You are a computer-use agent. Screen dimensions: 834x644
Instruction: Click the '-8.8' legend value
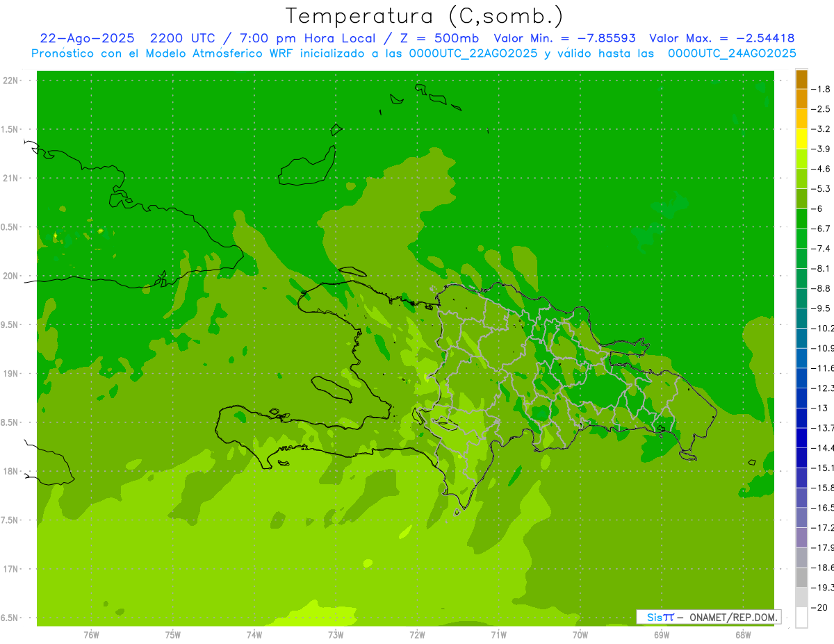pos(821,288)
